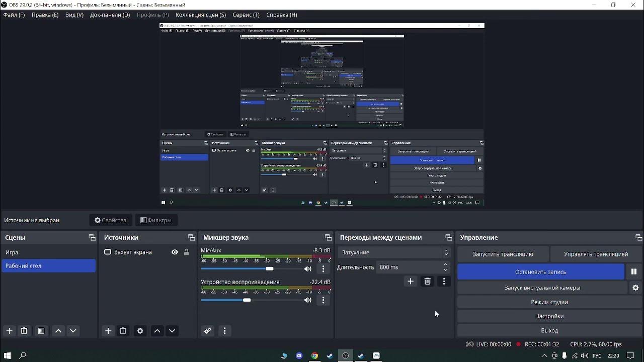Click the Выход button
This screenshot has height=362, width=644.
tap(549, 331)
